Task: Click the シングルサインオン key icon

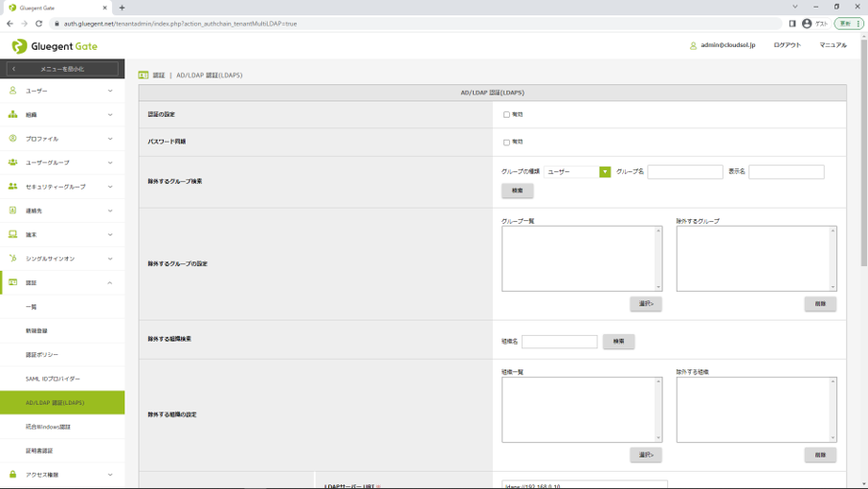Action: (x=13, y=258)
